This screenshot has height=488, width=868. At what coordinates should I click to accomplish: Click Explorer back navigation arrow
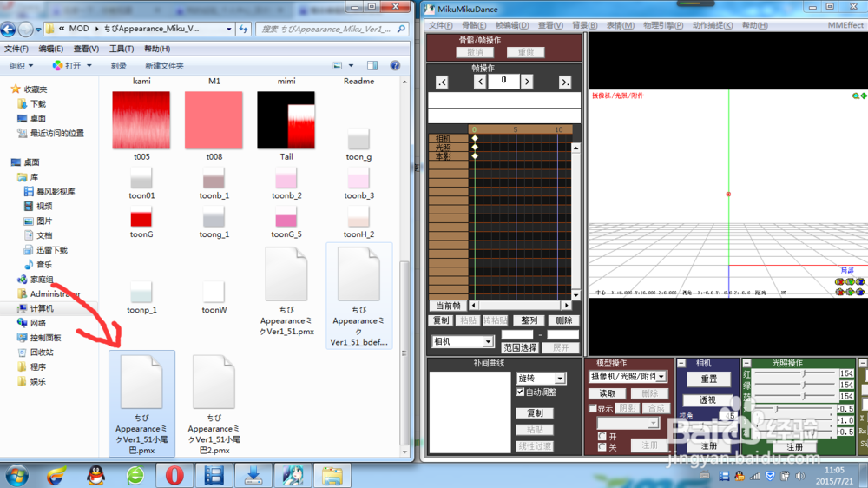9,29
